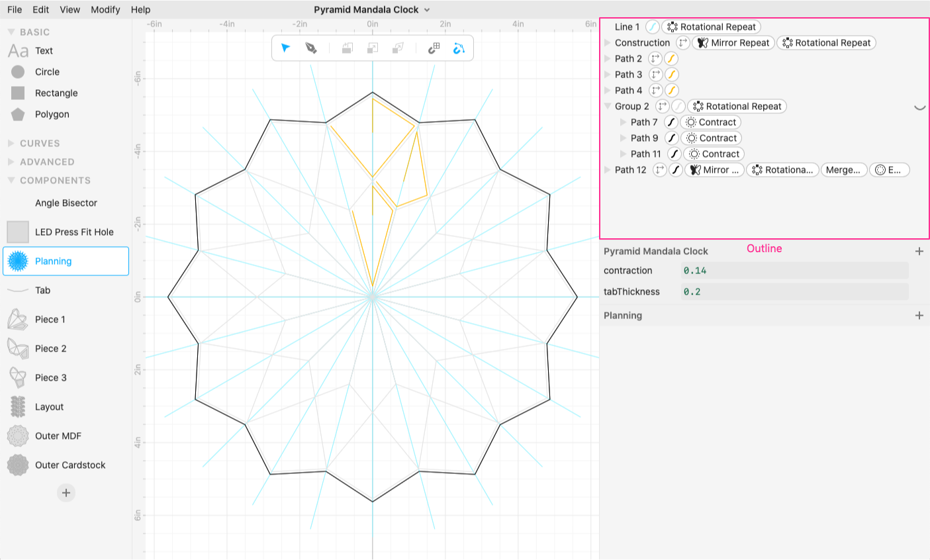Expand Path 7 in outline
The height and width of the screenshot is (560, 930).
point(623,122)
